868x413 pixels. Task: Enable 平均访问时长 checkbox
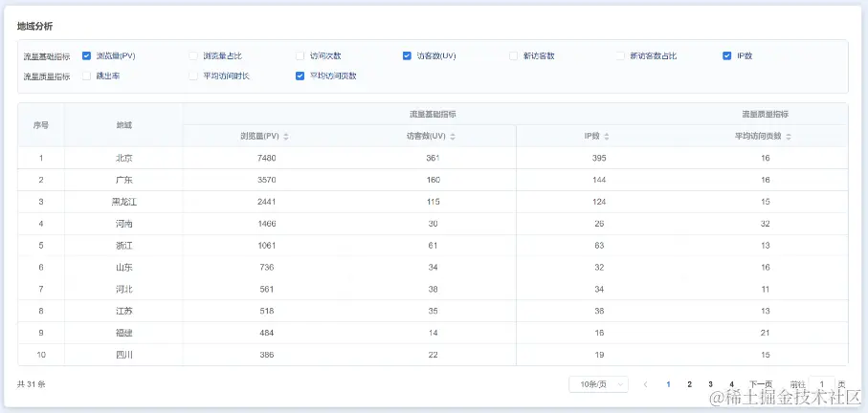click(x=193, y=76)
